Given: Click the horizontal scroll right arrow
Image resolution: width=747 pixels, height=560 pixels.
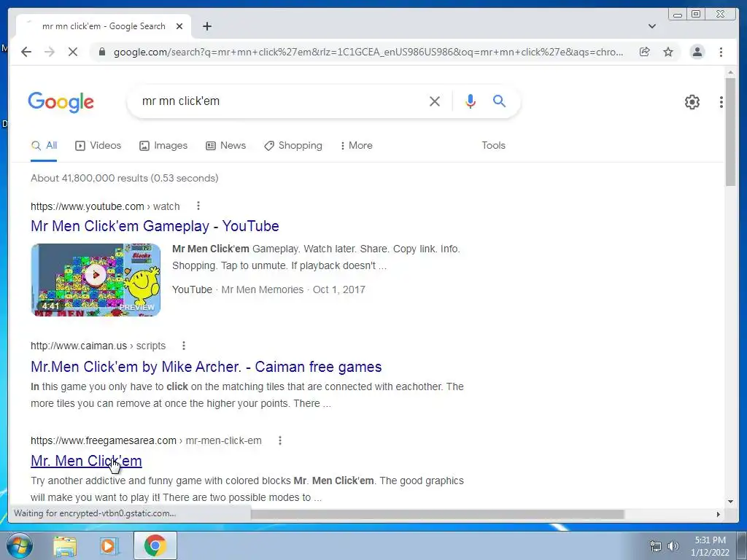Looking at the screenshot, I should (718, 514).
